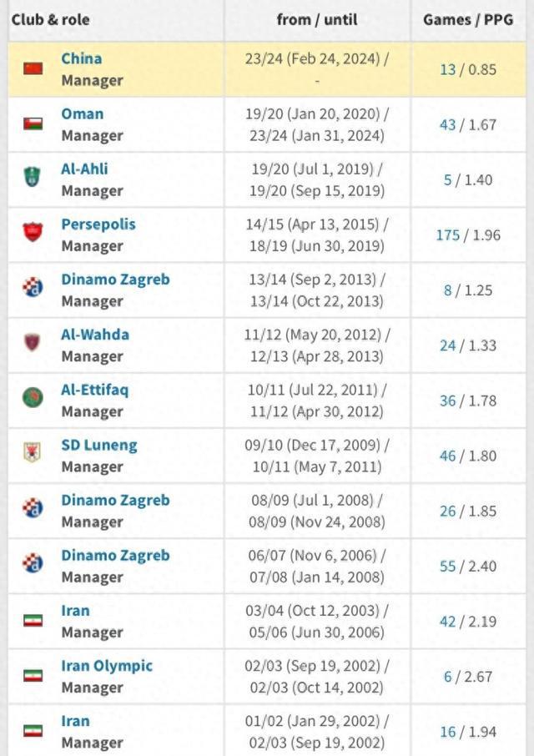This screenshot has width=534, height=756.
Task: Open the China team link
Action: tap(82, 58)
